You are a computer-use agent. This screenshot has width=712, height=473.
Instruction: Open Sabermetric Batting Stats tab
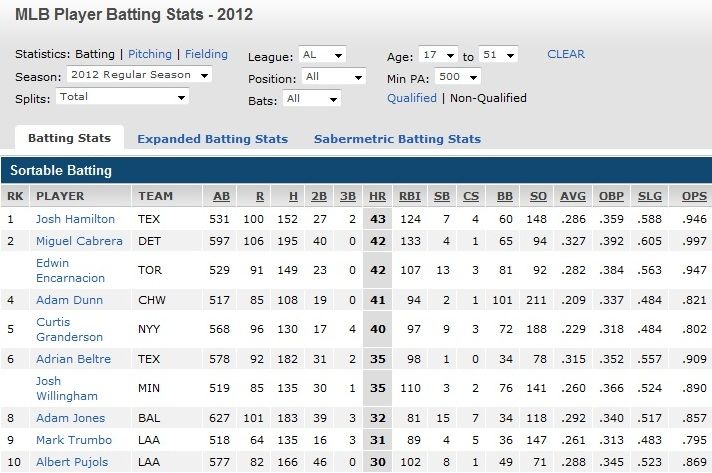(x=397, y=139)
